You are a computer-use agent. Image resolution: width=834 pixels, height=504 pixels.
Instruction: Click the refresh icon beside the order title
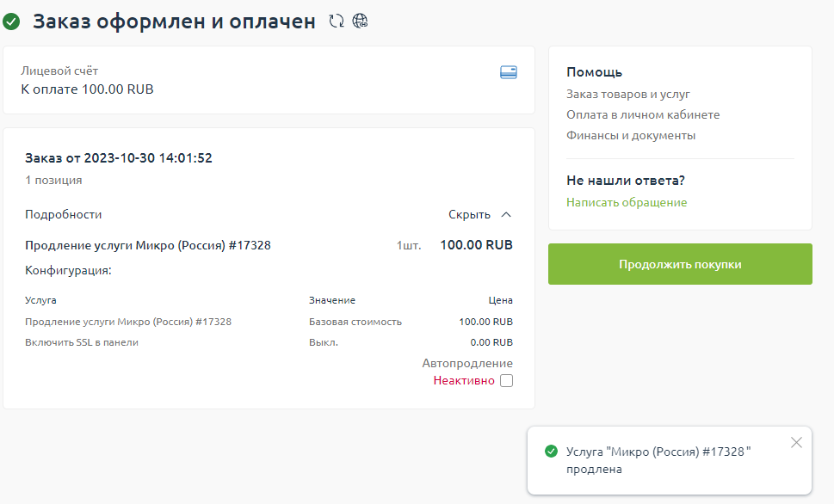point(337,22)
